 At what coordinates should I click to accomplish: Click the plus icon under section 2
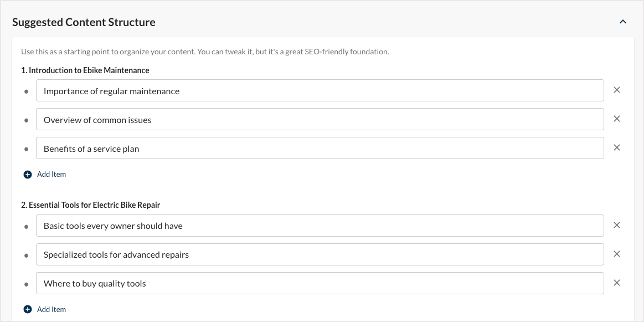pyautogui.click(x=28, y=309)
